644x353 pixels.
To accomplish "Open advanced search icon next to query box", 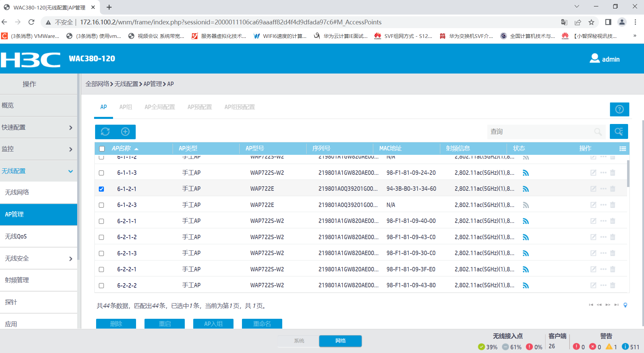I will click(x=619, y=131).
